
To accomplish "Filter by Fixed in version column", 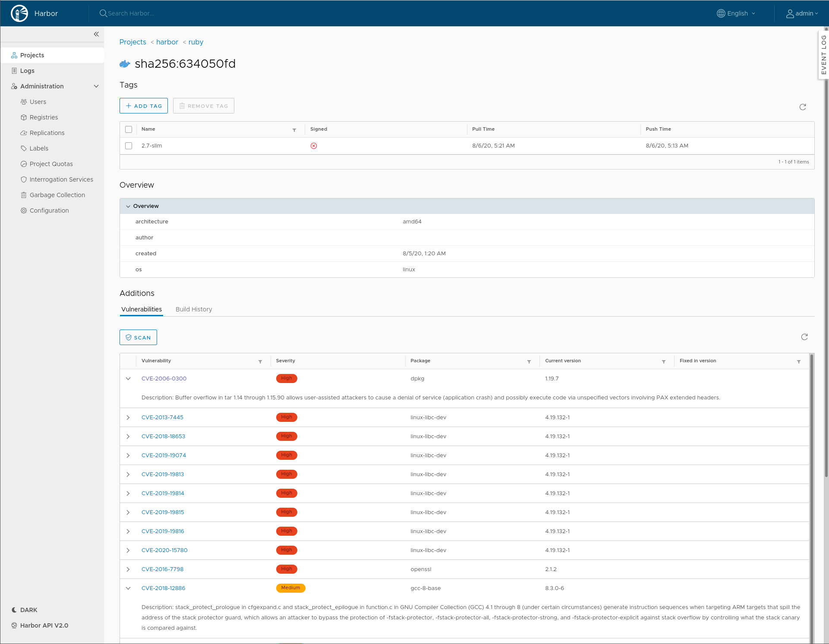I will [799, 361].
